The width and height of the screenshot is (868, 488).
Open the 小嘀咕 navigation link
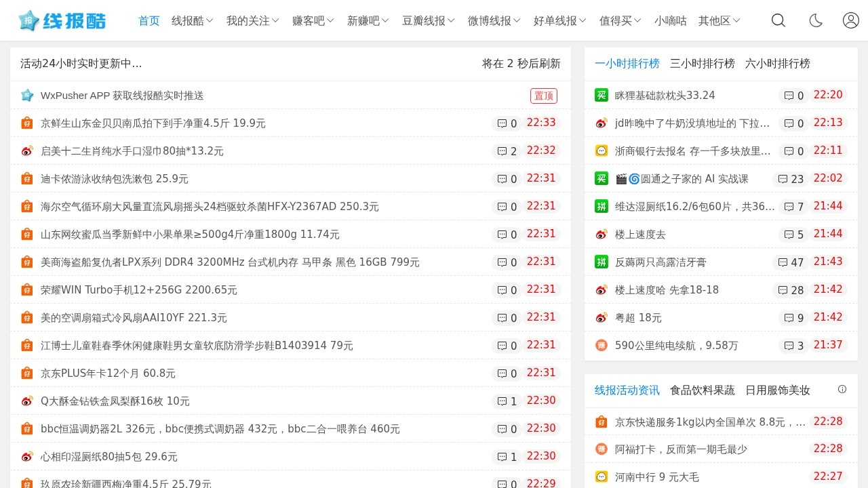671,20
